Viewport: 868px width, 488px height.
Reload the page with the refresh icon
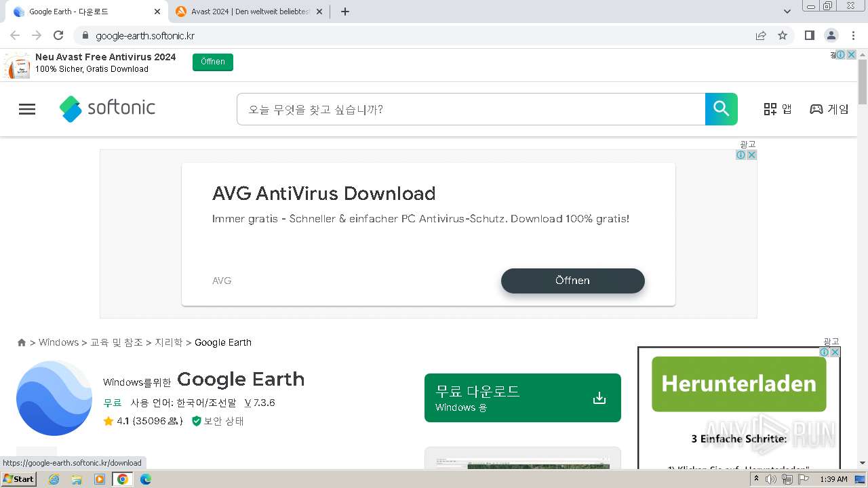click(58, 35)
